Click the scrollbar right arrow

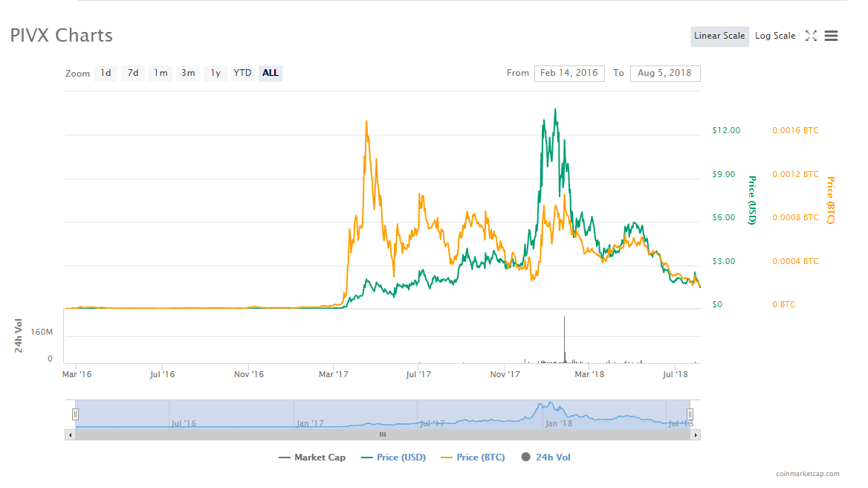[x=696, y=435]
